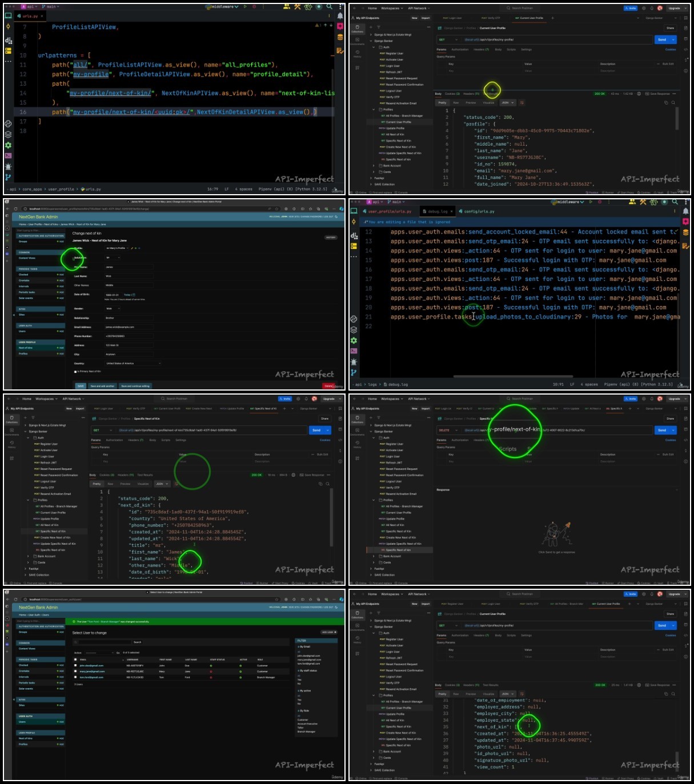Click search icon in next_of_kin Postman response
This screenshot has height=784, width=694.
(x=328, y=484)
